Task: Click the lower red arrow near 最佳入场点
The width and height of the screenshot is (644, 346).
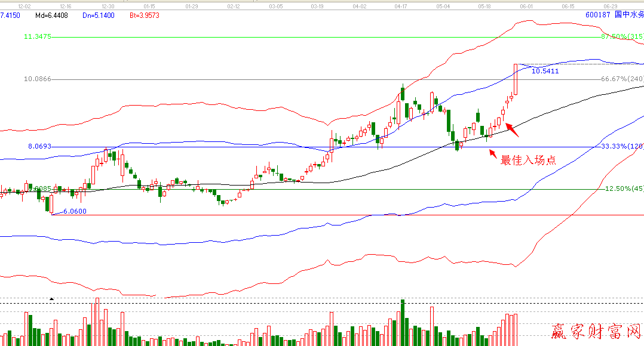Action: click(493, 154)
